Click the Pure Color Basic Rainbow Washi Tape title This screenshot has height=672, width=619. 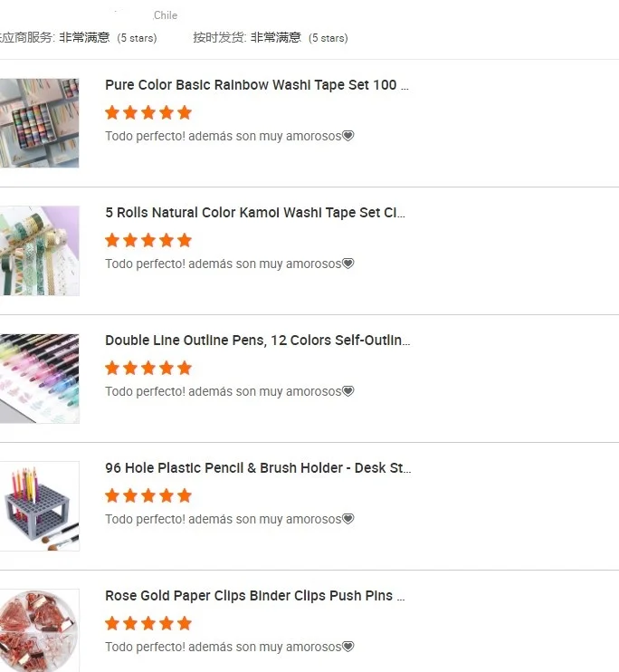click(x=257, y=85)
